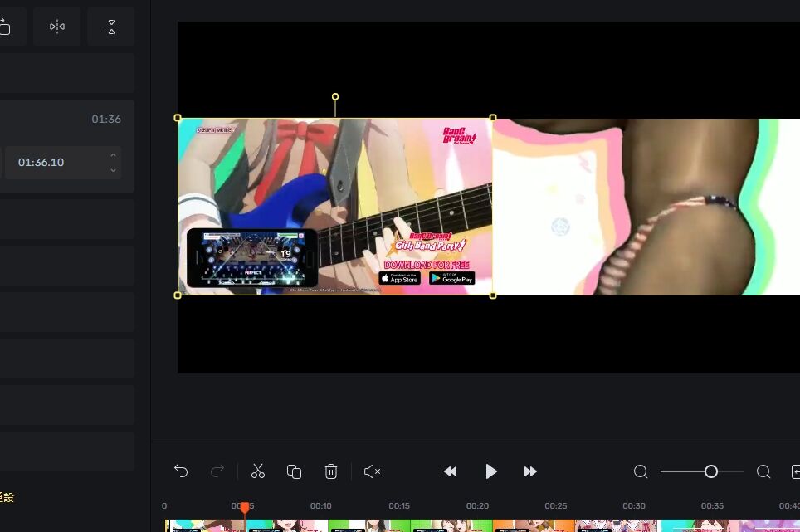The width and height of the screenshot is (800, 532).
Task: Skip forward with the fast-forward button
Action: tap(530, 471)
